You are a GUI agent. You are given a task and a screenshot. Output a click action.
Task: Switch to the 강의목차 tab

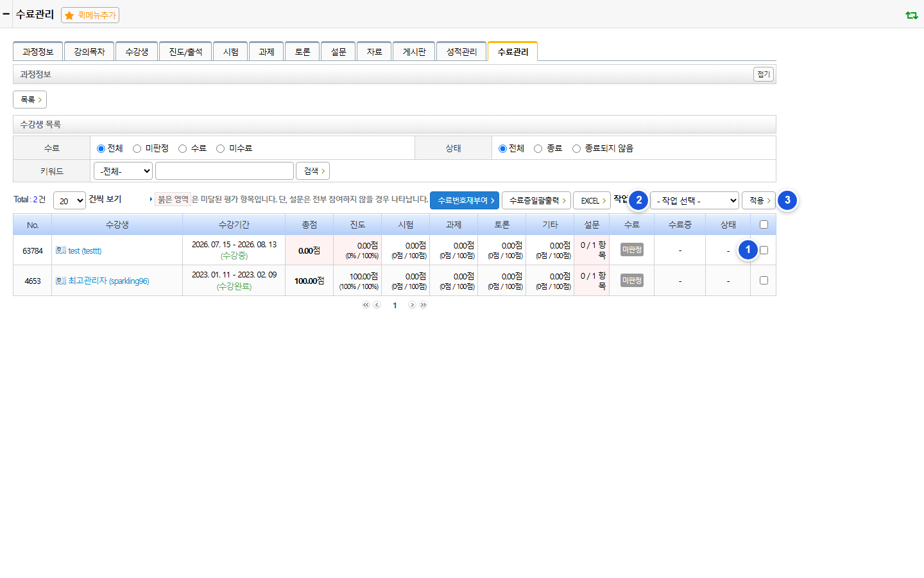click(x=89, y=51)
